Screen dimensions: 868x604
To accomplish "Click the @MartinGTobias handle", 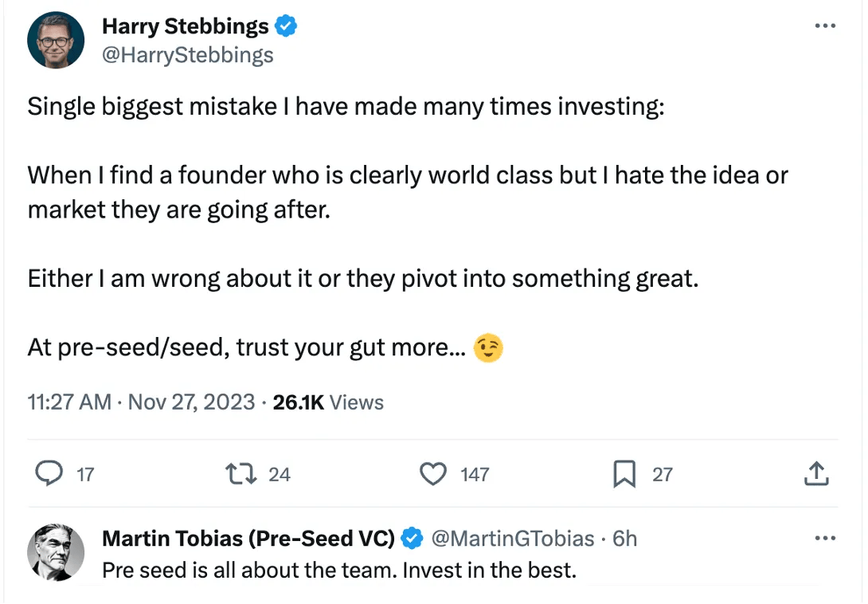I will pyautogui.click(x=513, y=539).
